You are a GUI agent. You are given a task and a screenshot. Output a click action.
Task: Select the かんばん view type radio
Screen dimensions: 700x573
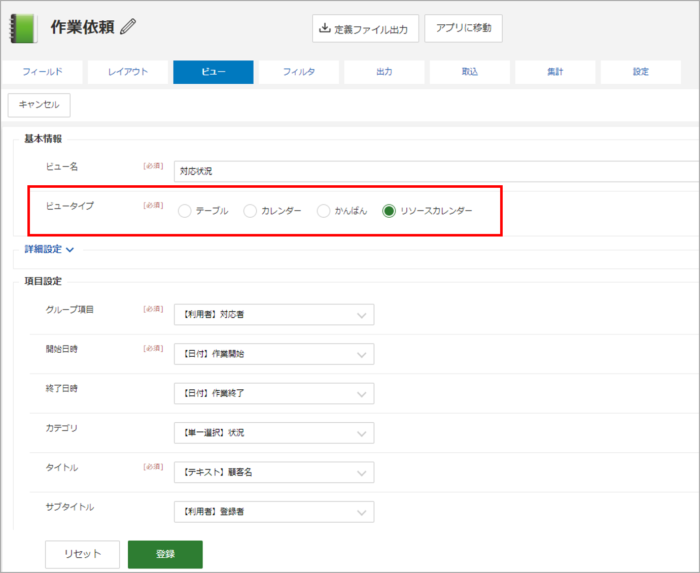(323, 211)
